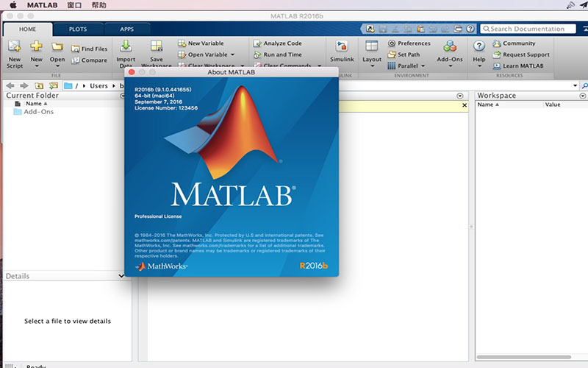Click the Layout icon
The image size is (588, 368).
(x=372, y=46)
